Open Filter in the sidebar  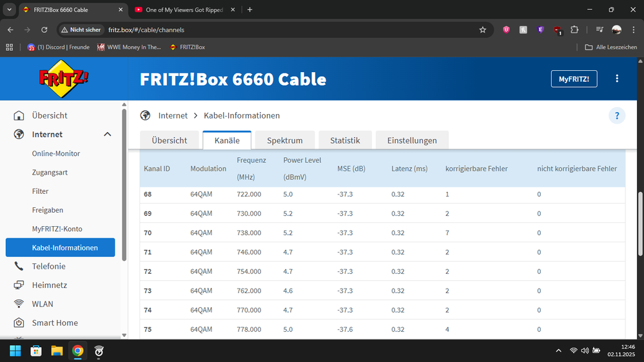(x=40, y=191)
